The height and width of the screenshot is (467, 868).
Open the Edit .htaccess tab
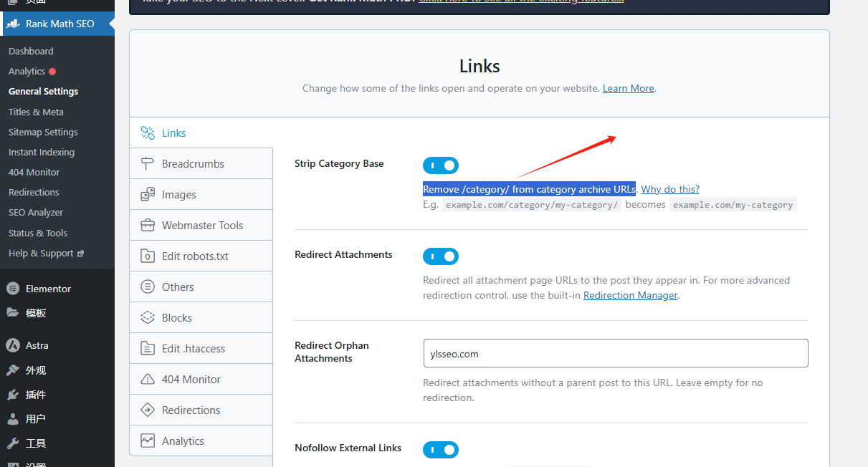coord(201,348)
